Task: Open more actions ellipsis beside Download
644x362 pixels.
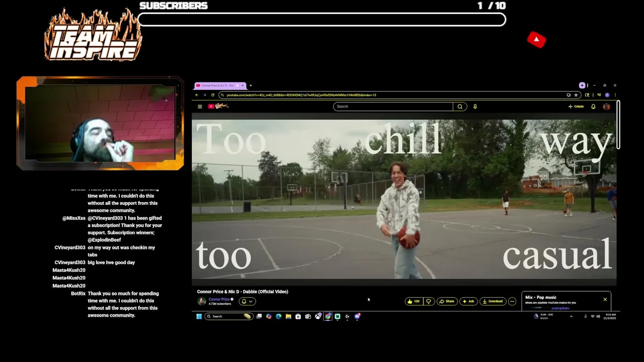Action: pos(512,301)
